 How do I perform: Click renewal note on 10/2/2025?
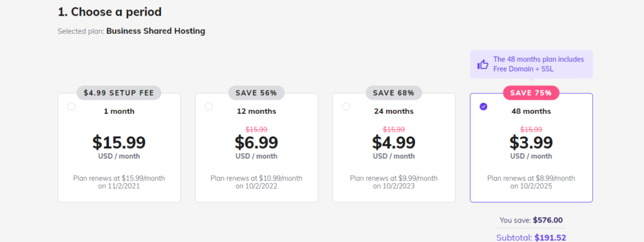531,182
